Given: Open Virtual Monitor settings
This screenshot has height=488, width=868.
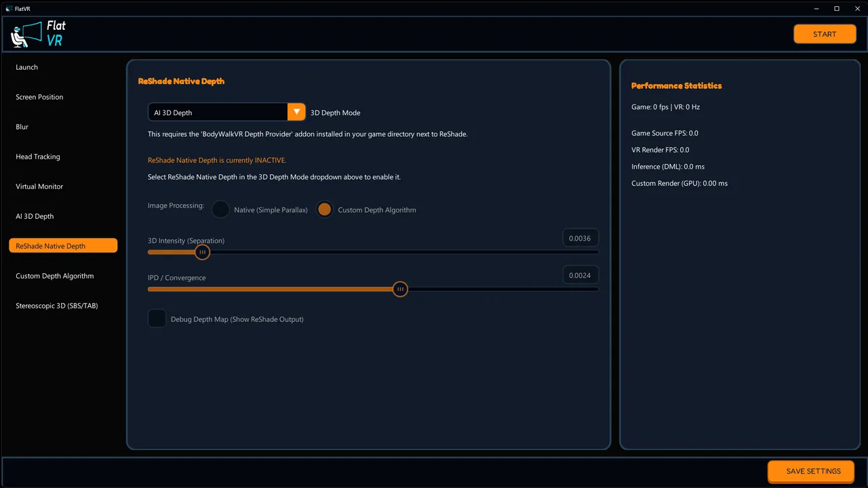Looking at the screenshot, I should tap(63, 186).
